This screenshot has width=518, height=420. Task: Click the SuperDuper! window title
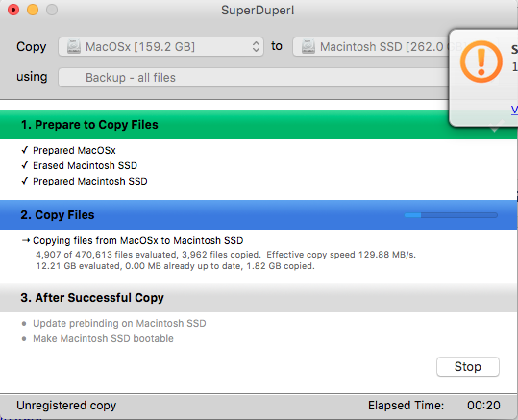tap(258, 11)
